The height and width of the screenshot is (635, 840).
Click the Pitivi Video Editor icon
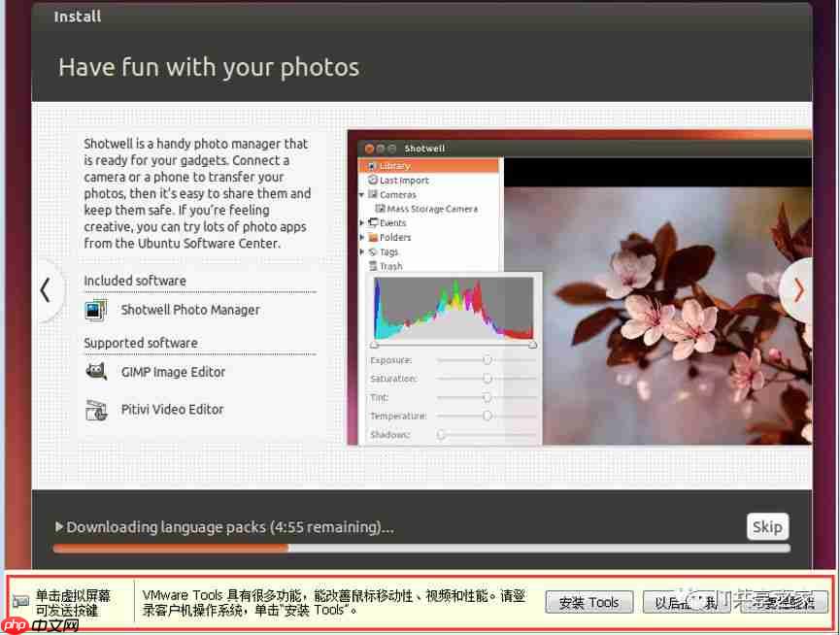tap(95, 409)
